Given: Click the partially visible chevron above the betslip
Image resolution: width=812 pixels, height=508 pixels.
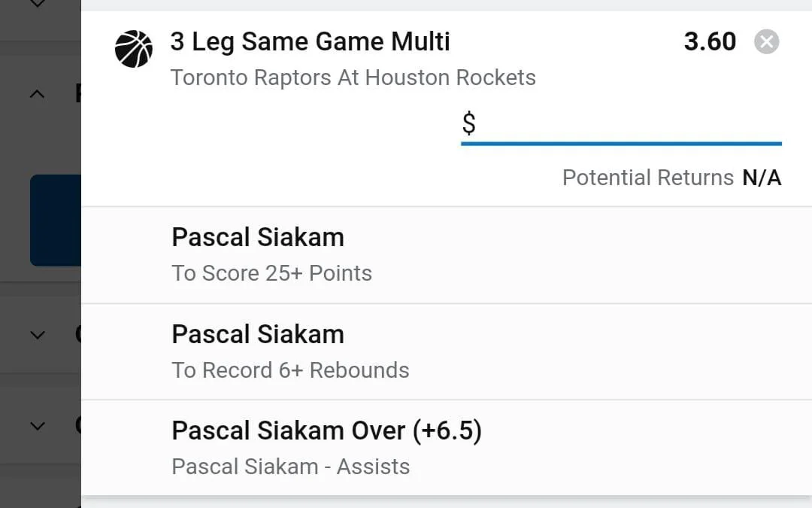Looking at the screenshot, I should [37, 5].
